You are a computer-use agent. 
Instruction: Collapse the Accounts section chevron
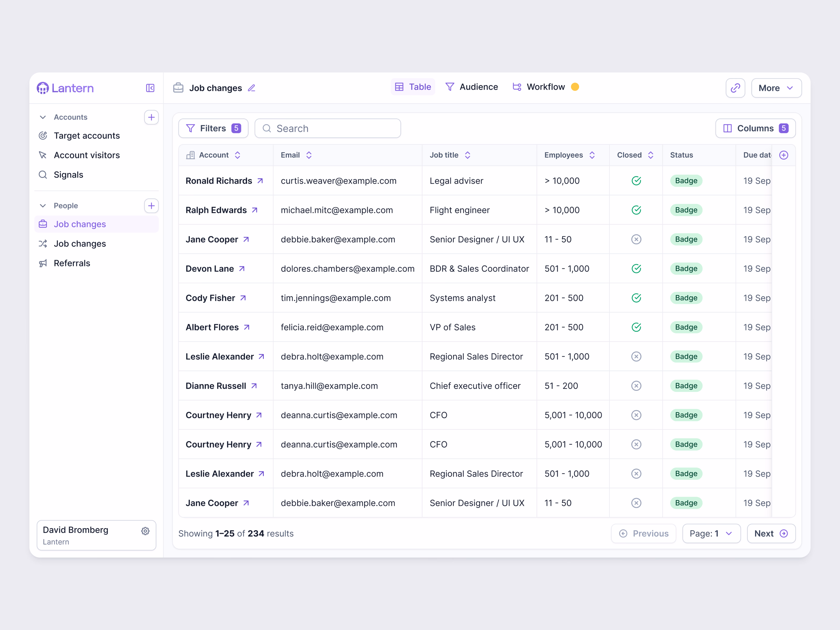click(x=43, y=117)
